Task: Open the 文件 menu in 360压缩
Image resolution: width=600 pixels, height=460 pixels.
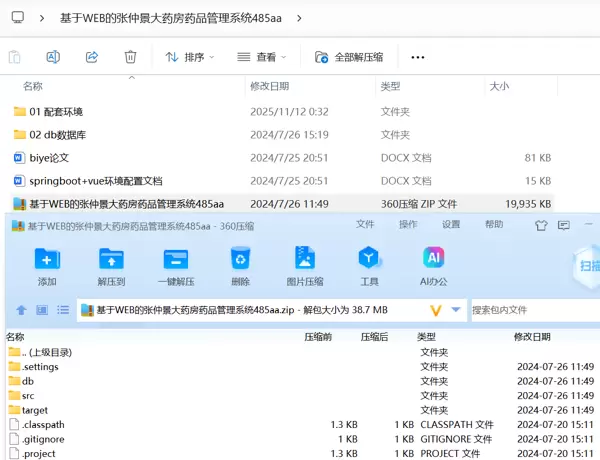Action: [365, 225]
